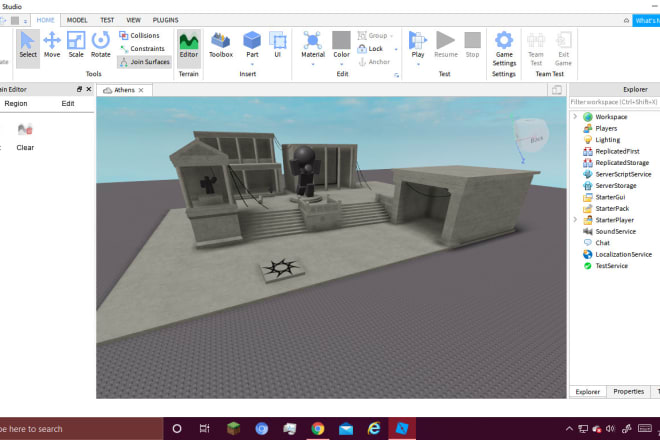Open the Toolbox panel
660x440 pixels.
[221, 45]
